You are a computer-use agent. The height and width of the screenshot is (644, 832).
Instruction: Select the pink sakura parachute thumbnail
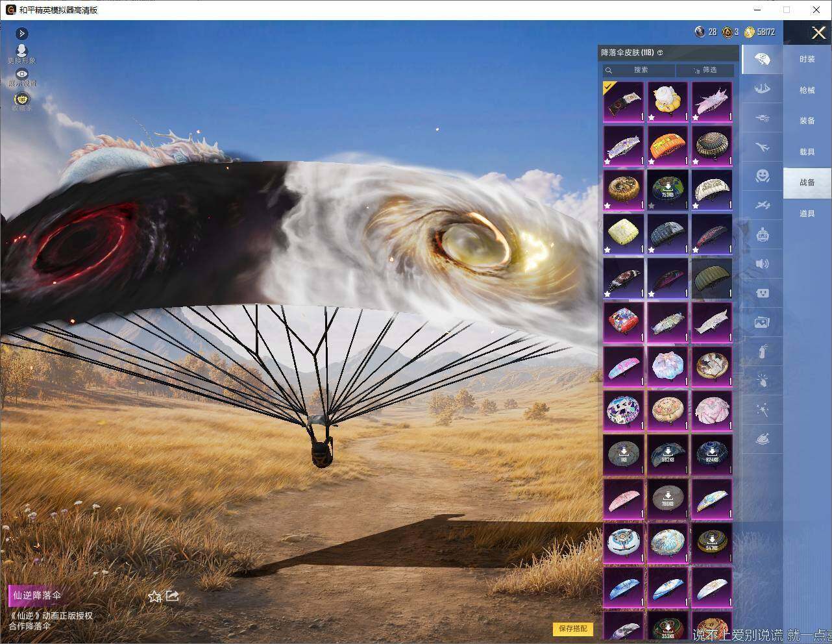[712, 410]
